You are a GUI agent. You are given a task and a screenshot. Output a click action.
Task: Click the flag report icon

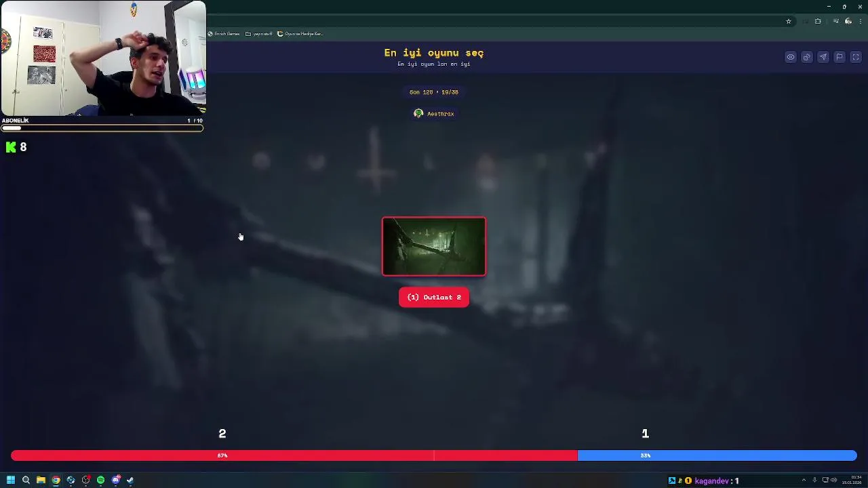click(840, 58)
